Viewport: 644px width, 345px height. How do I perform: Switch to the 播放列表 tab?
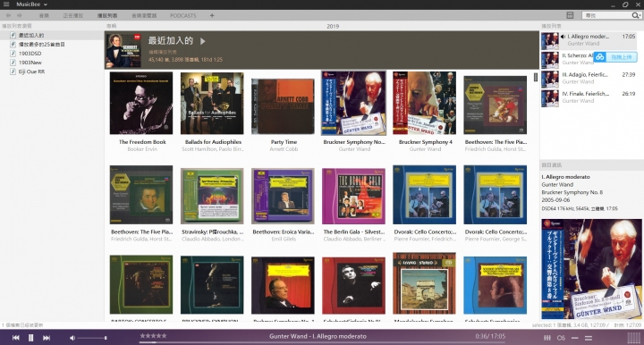pyautogui.click(x=107, y=15)
